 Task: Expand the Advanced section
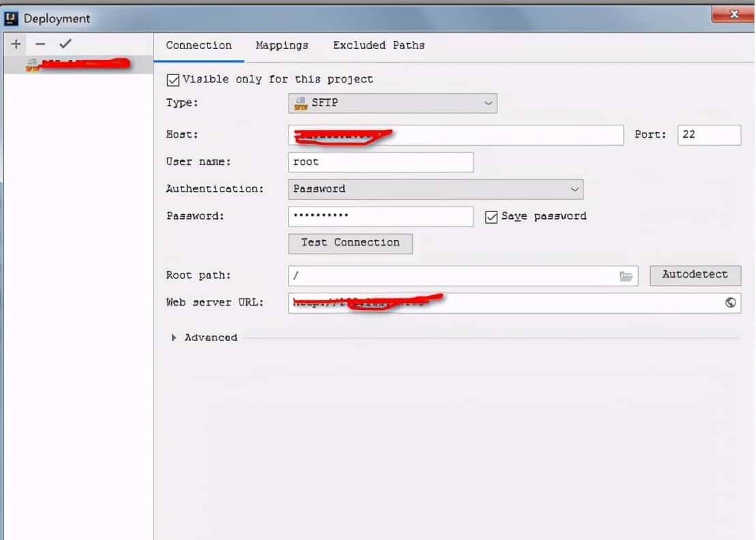pyautogui.click(x=174, y=337)
